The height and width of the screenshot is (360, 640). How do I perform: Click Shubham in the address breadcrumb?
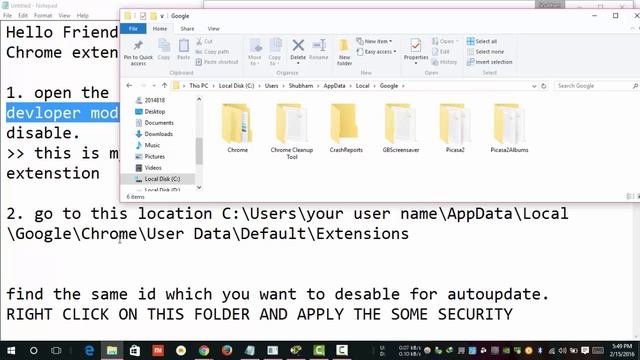301,86
